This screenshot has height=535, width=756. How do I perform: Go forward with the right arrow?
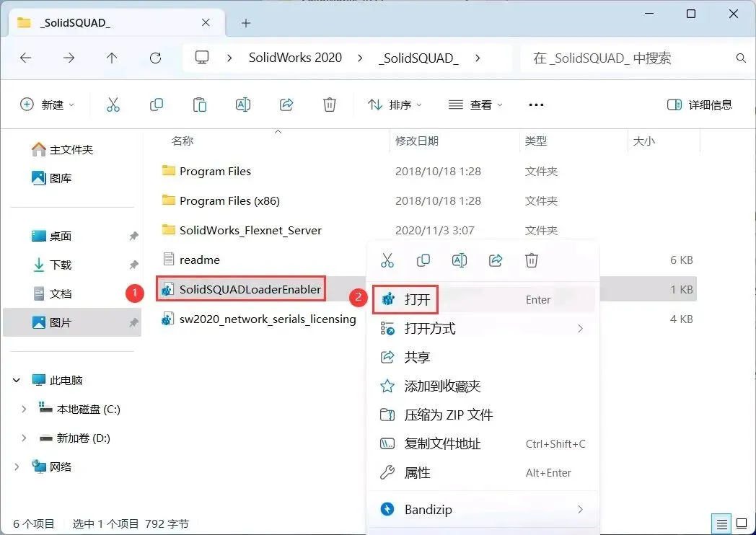[69, 58]
